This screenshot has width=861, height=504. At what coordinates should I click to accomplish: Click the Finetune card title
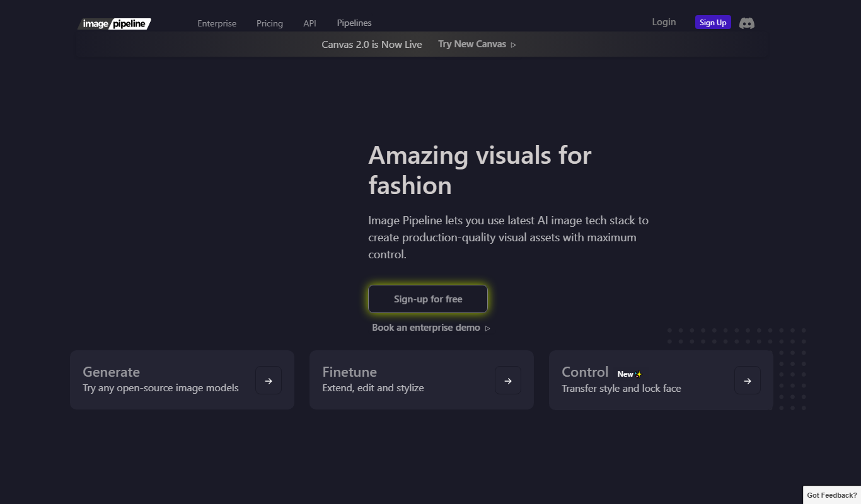tap(350, 372)
